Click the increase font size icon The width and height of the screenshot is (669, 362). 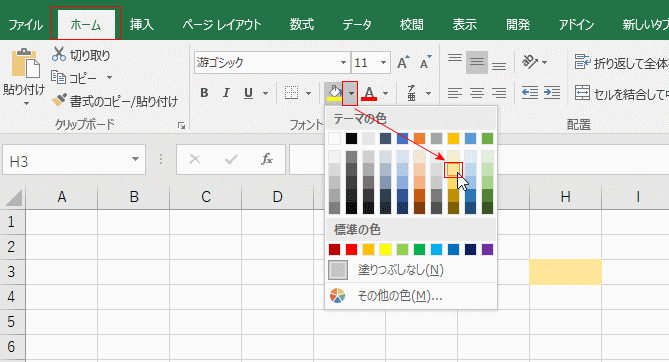pyautogui.click(x=403, y=63)
